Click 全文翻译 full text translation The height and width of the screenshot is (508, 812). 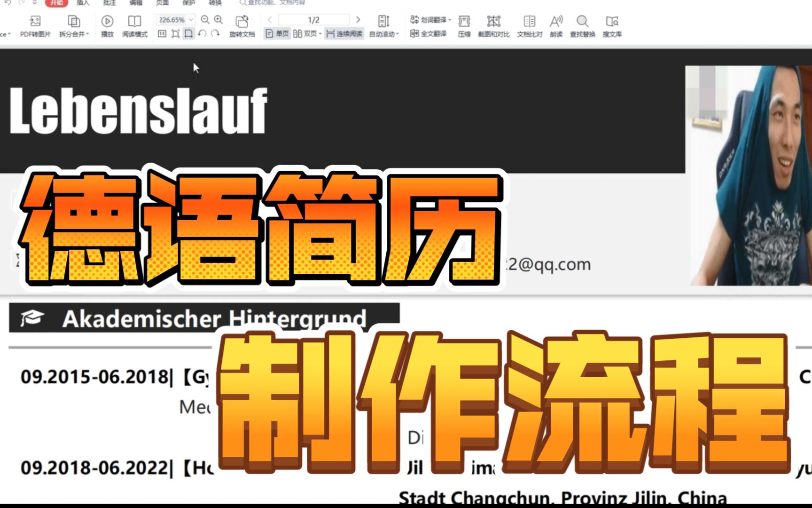(428, 34)
